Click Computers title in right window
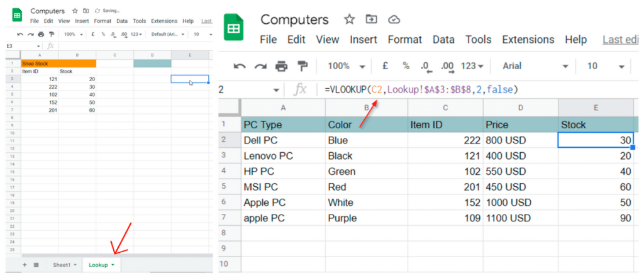The height and width of the screenshot is (278, 644). pyautogui.click(x=294, y=19)
